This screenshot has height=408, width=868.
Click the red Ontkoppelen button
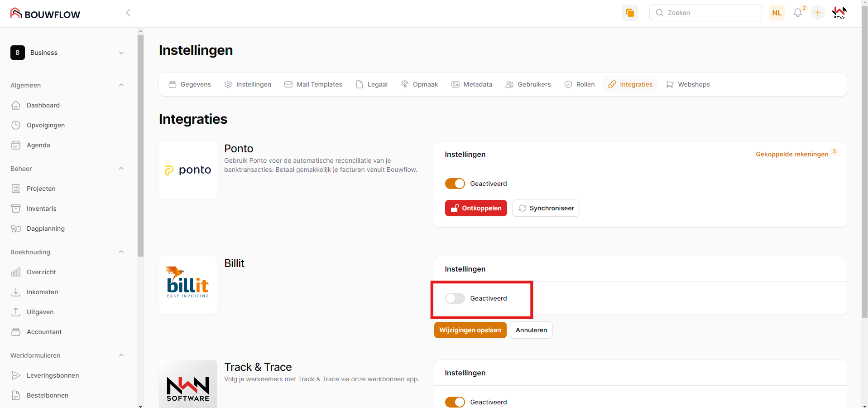[476, 208]
